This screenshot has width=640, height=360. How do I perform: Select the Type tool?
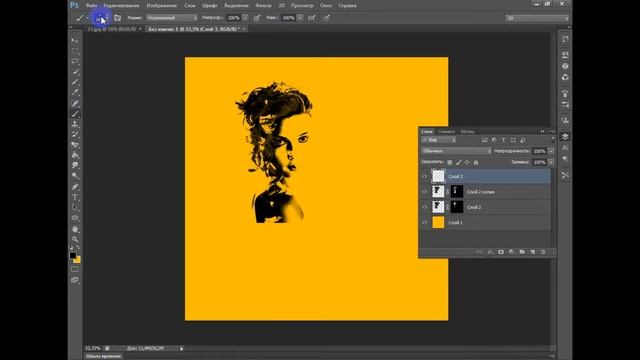point(75,198)
